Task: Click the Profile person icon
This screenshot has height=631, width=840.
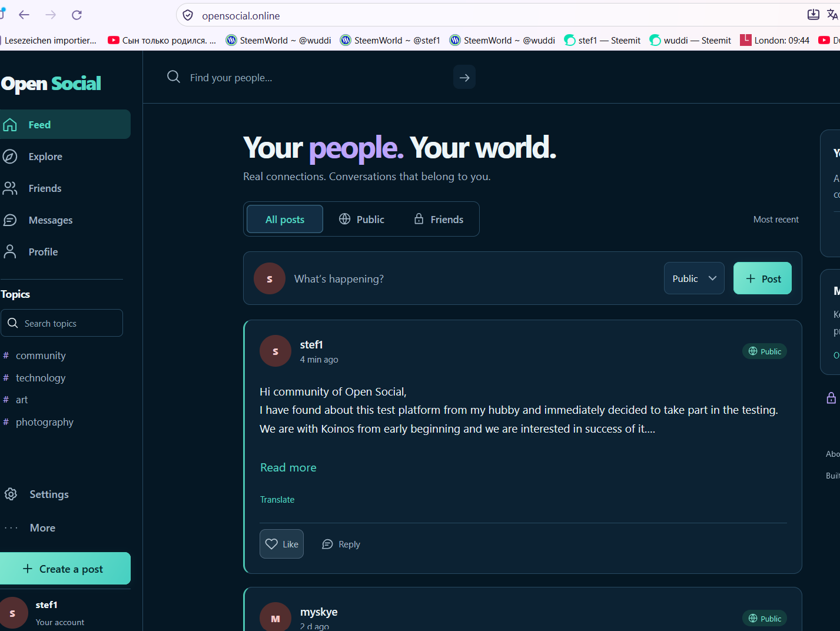Action: click(x=10, y=252)
